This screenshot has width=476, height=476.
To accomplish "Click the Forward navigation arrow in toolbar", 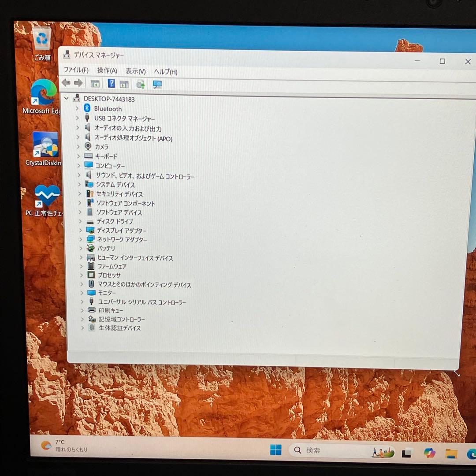I will click(x=78, y=84).
